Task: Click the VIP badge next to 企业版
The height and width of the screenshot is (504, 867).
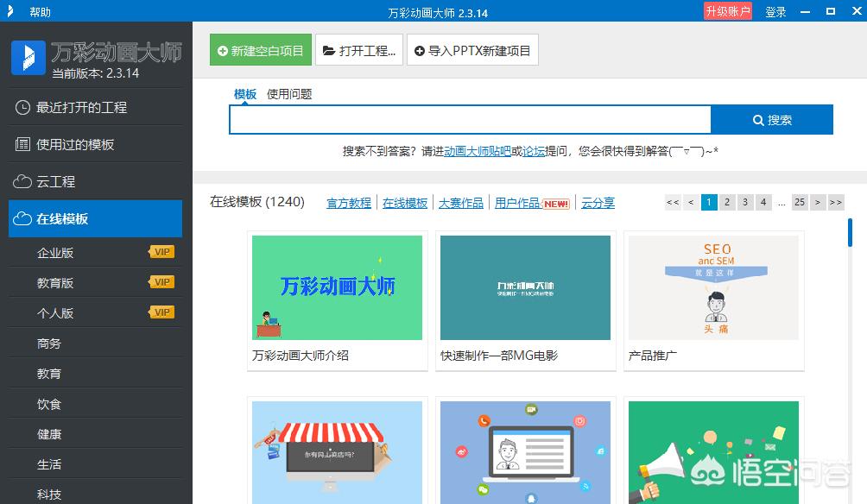Action: pos(161,252)
